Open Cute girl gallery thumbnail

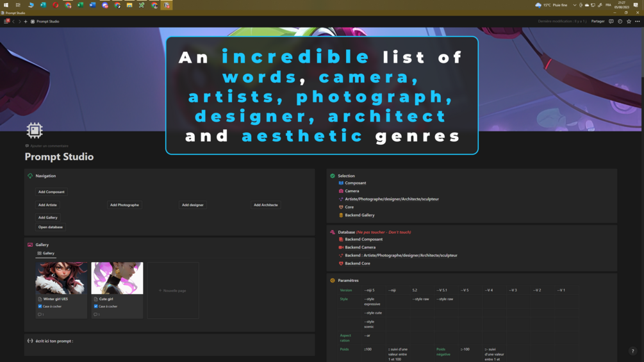pyautogui.click(x=117, y=278)
